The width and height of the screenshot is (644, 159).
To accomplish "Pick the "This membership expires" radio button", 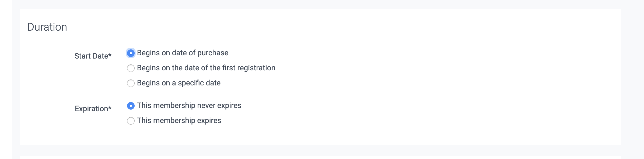I will [131, 121].
